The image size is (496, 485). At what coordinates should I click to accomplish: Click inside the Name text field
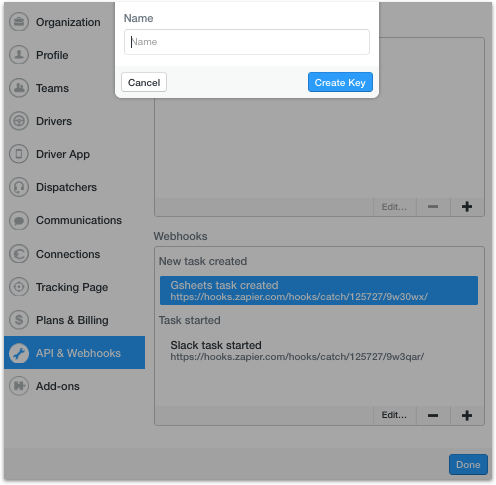[x=247, y=42]
